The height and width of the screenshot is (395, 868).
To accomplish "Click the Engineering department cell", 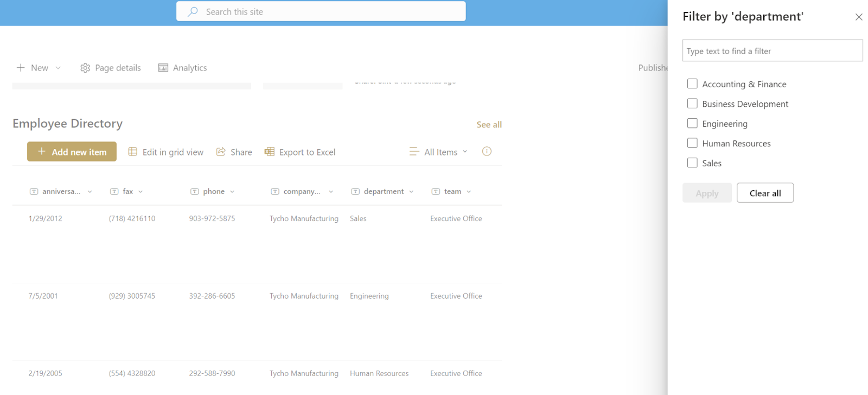I will tap(369, 296).
